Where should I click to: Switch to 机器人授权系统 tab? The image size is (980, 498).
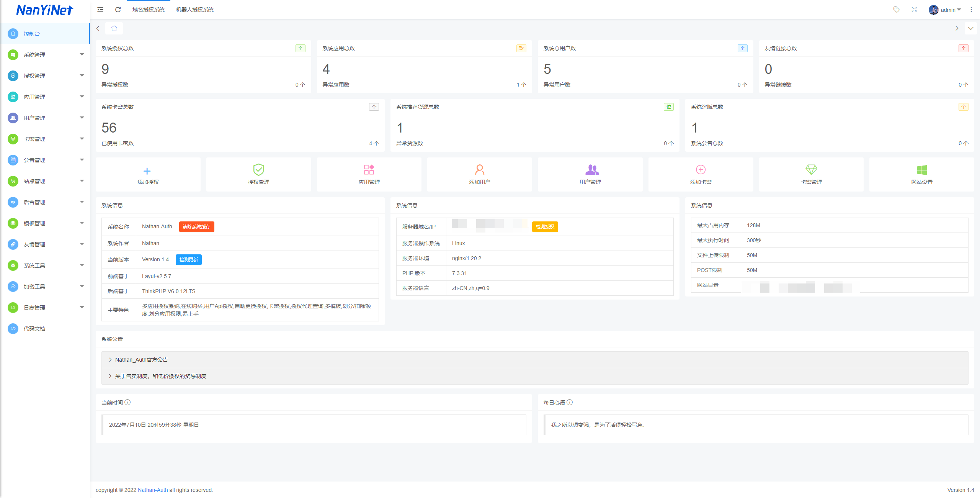pyautogui.click(x=194, y=10)
